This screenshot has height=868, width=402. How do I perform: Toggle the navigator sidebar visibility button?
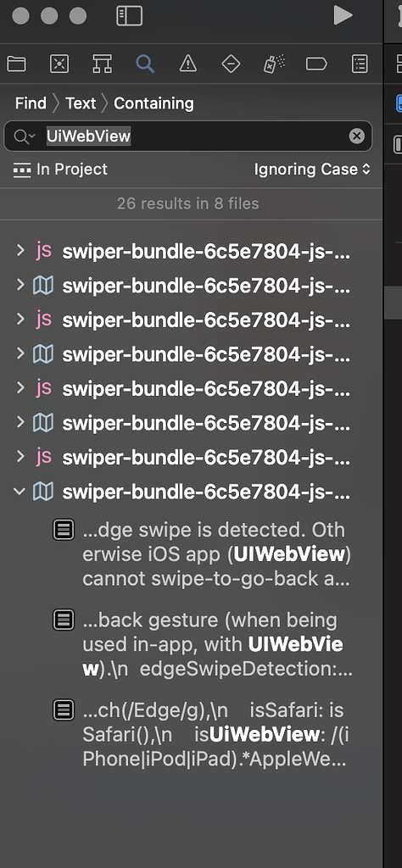coord(129,15)
